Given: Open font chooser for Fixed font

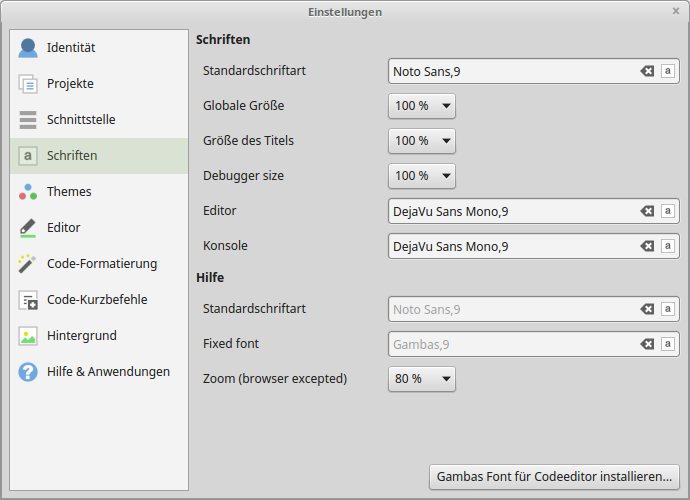Looking at the screenshot, I should pyautogui.click(x=668, y=344).
